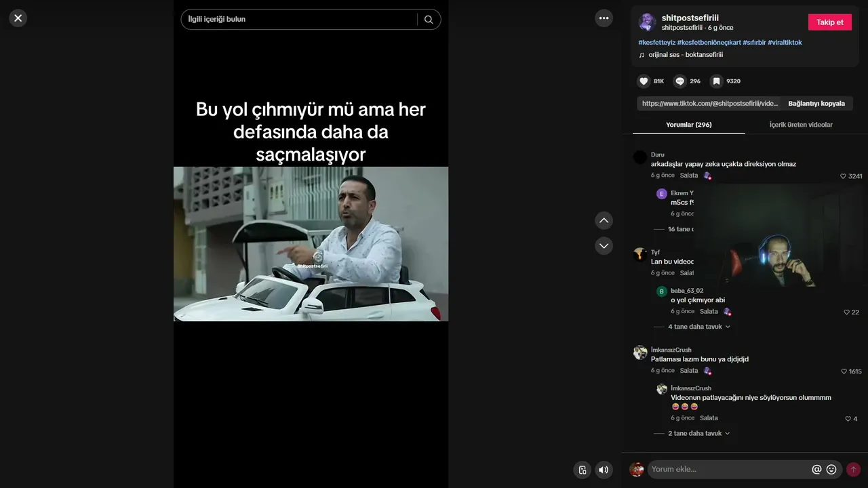
Task: Click the creator-liked badge on Duru's comment
Action: [x=707, y=176]
